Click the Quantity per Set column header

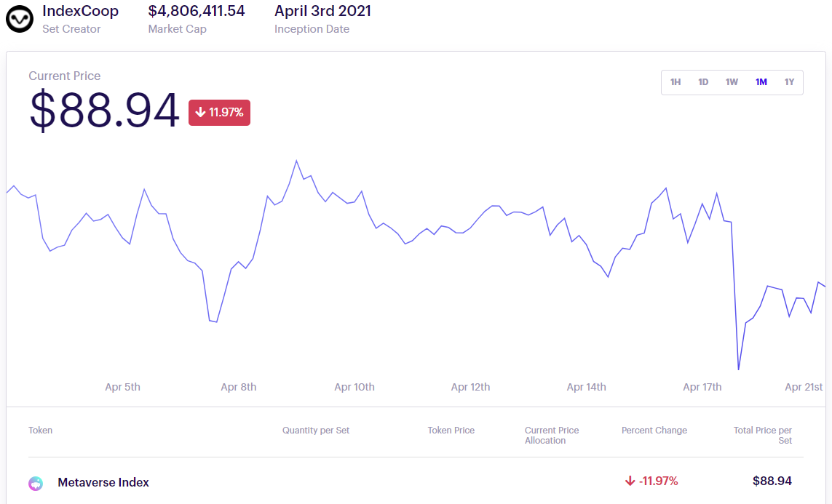(316, 431)
